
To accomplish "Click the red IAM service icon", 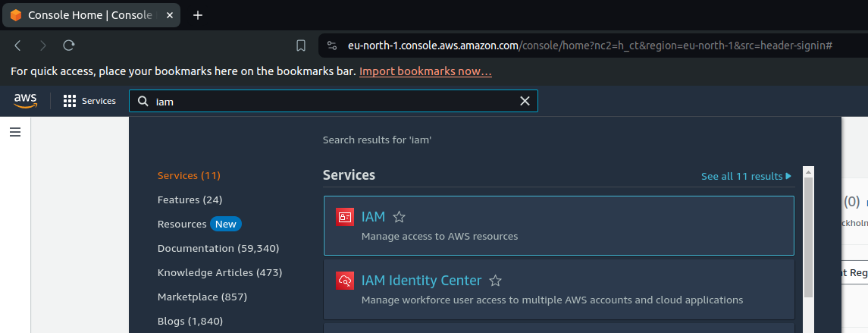I will click(x=345, y=217).
